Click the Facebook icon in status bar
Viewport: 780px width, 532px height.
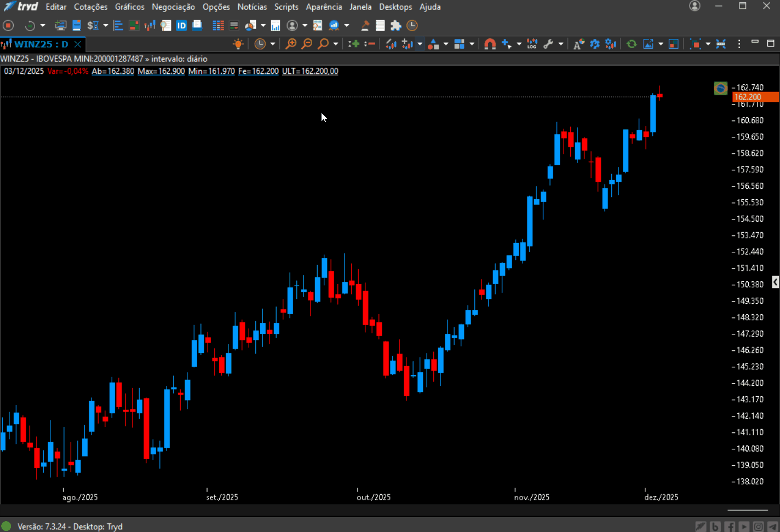[730, 527]
